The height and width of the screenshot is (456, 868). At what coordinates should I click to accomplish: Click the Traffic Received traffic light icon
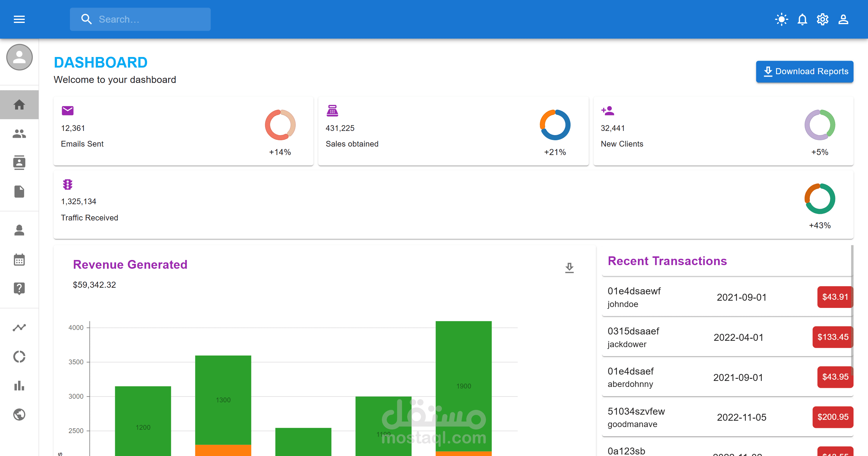click(68, 184)
